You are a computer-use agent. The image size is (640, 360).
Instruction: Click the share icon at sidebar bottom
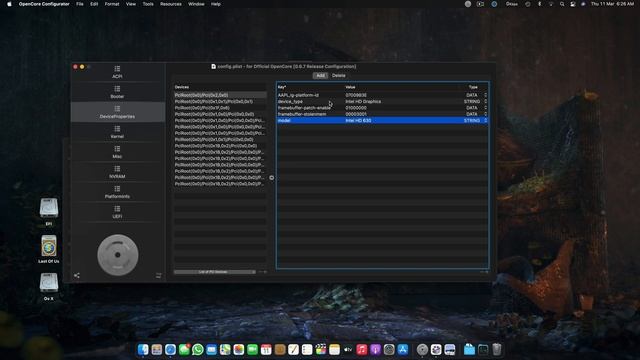pos(77,276)
